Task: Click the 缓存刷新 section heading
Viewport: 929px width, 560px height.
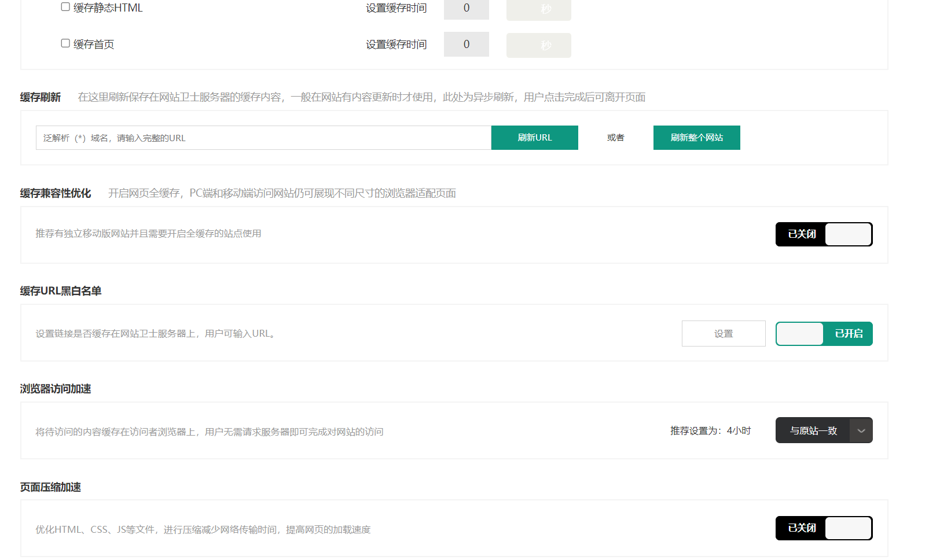Action: [x=41, y=97]
